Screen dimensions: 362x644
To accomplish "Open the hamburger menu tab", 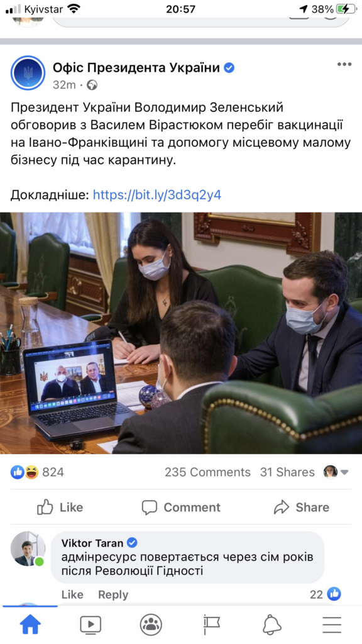I will (x=332, y=625).
